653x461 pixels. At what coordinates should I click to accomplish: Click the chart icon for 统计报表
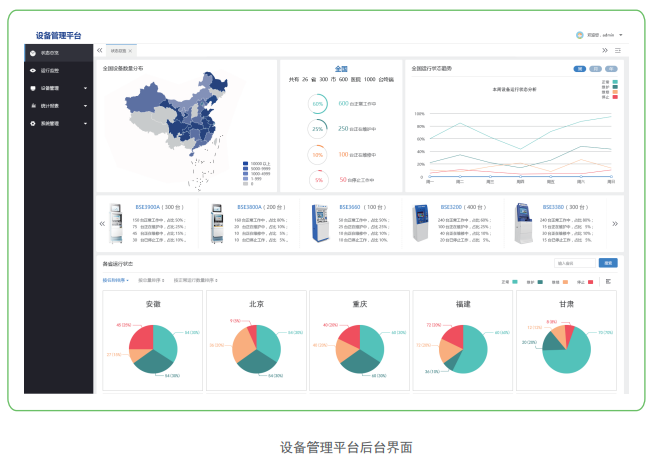click(x=32, y=105)
